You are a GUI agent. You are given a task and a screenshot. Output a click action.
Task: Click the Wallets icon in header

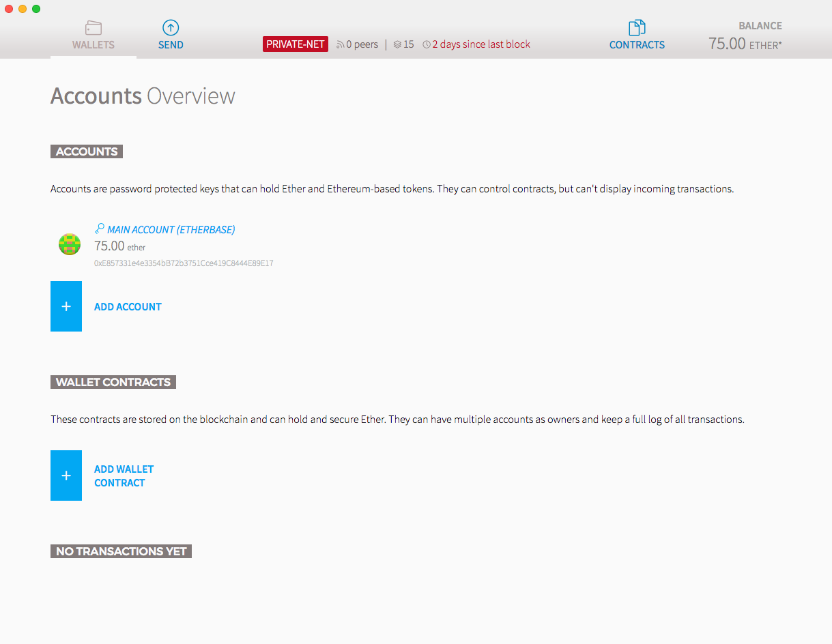click(94, 28)
